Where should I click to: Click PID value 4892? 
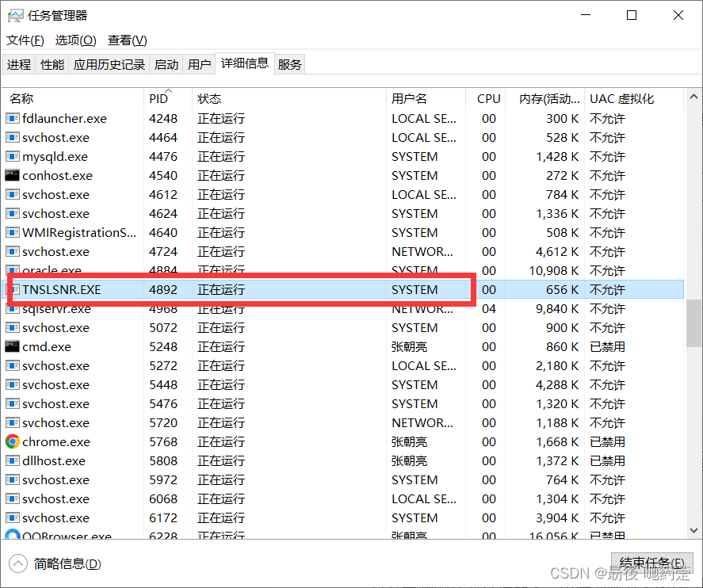tap(163, 289)
